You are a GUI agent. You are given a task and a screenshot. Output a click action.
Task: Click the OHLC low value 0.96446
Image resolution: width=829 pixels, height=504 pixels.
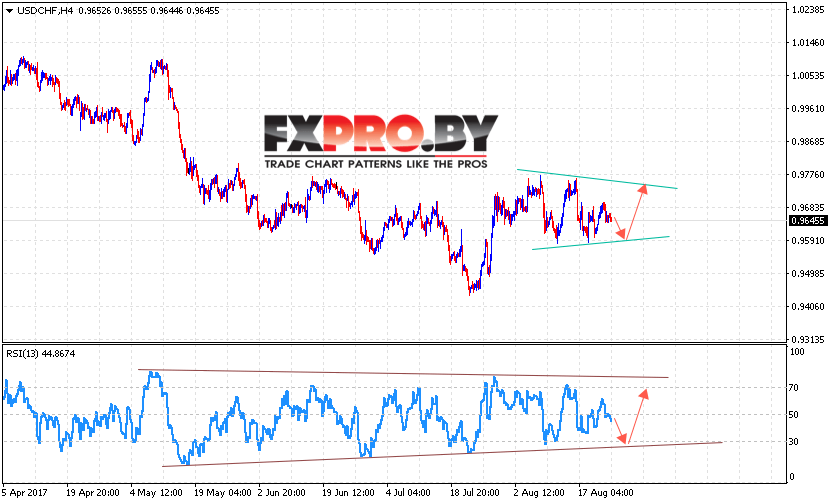pos(167,11)
